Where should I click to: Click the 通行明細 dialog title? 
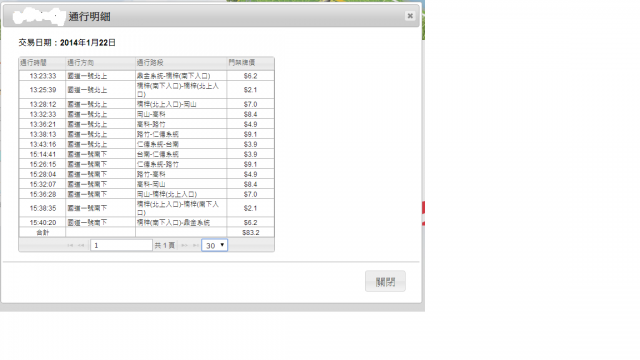point(89,16)
